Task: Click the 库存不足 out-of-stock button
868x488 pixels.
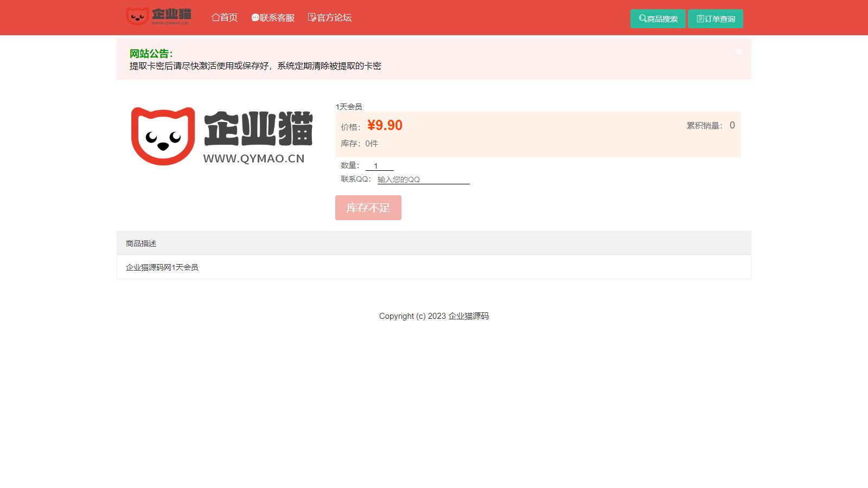Action: [x=368, y=208]
